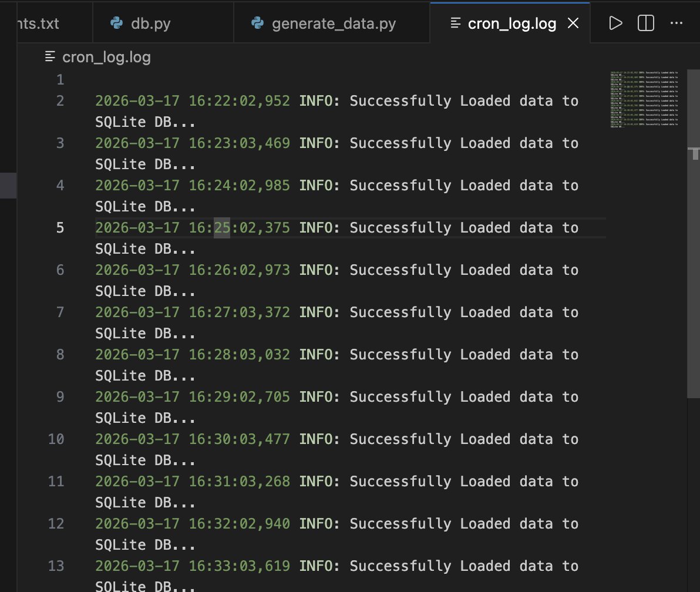This screenshot has width=700, height=592.
Task: Run the file with the play icon
Action: pos(615,23)
